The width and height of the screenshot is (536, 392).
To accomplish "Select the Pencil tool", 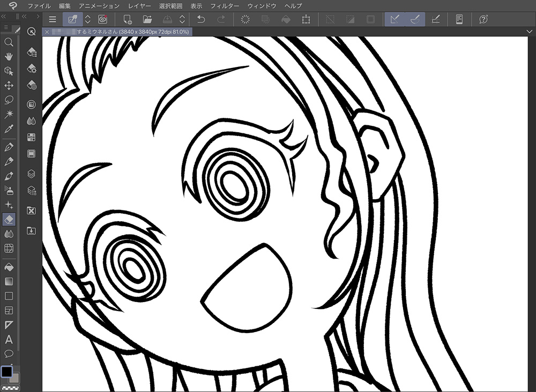I will click(9, 161).
